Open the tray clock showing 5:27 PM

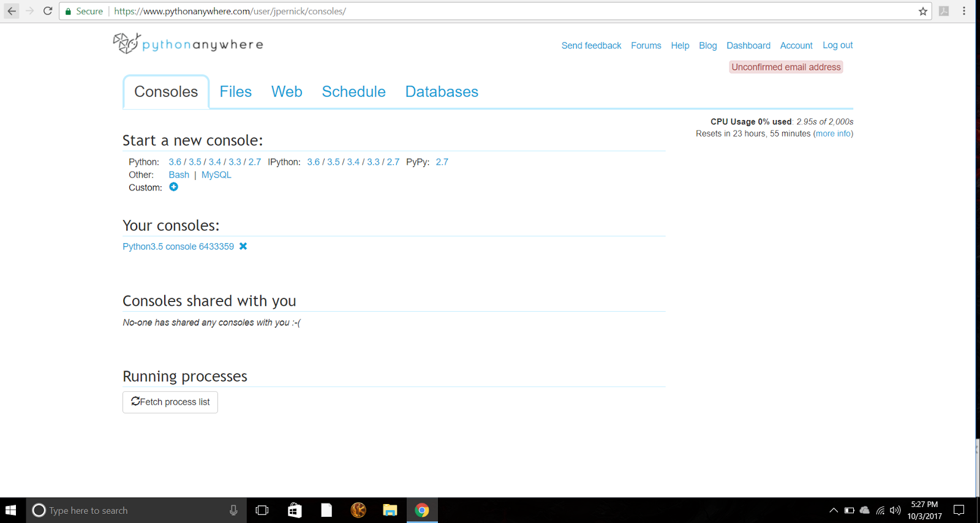pos(924,510)
